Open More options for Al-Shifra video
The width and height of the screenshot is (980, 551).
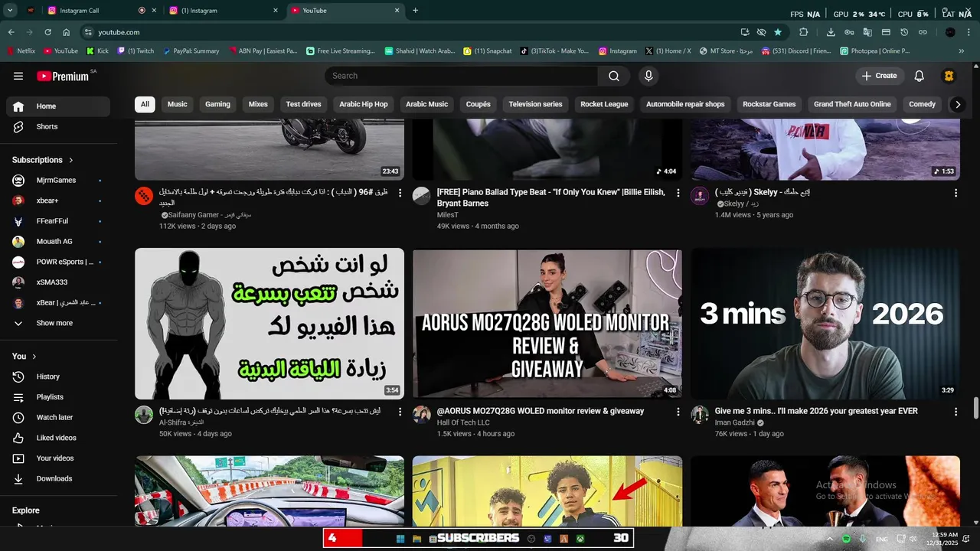tap(400, 412)
